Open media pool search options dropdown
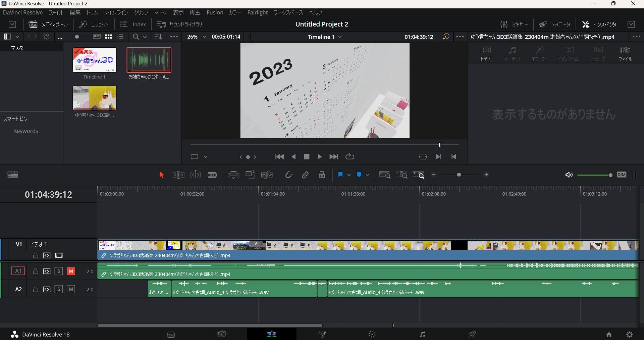Viewport: 644px width, 340px height. click(x=145, y=37)
